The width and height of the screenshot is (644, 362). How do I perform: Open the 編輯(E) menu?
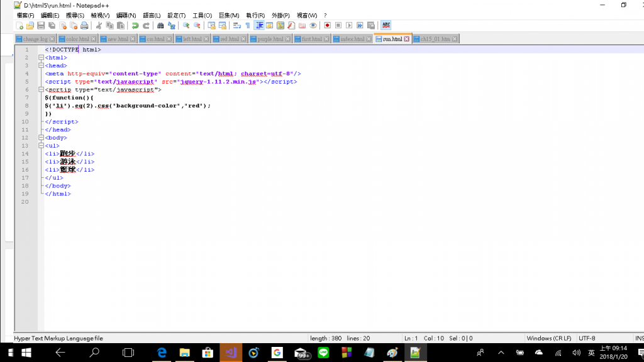(50, 15)
